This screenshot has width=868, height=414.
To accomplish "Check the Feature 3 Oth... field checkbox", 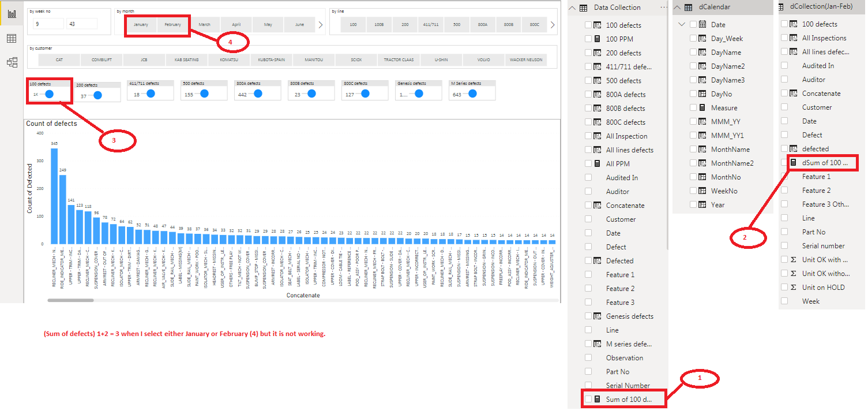I will click(x=784, y=204).
